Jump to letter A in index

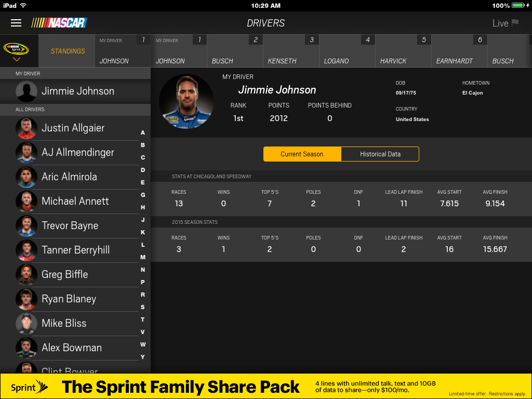click(143, 132)
